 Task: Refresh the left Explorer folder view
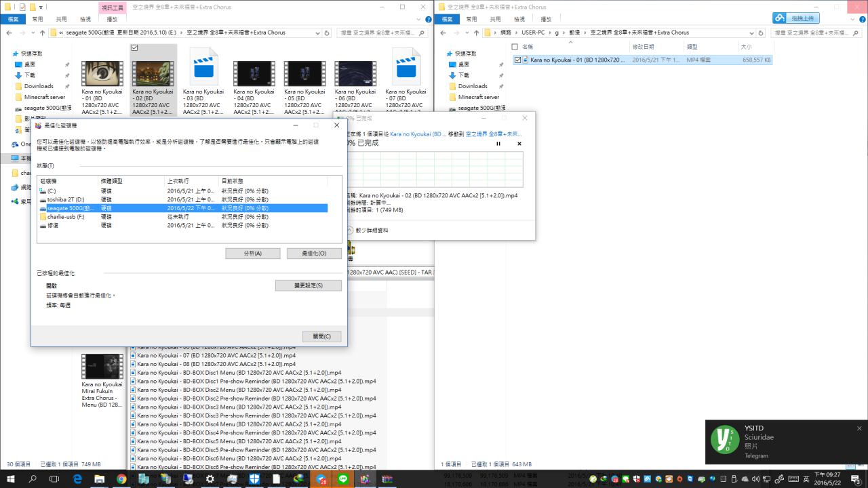tap(327, 33)
